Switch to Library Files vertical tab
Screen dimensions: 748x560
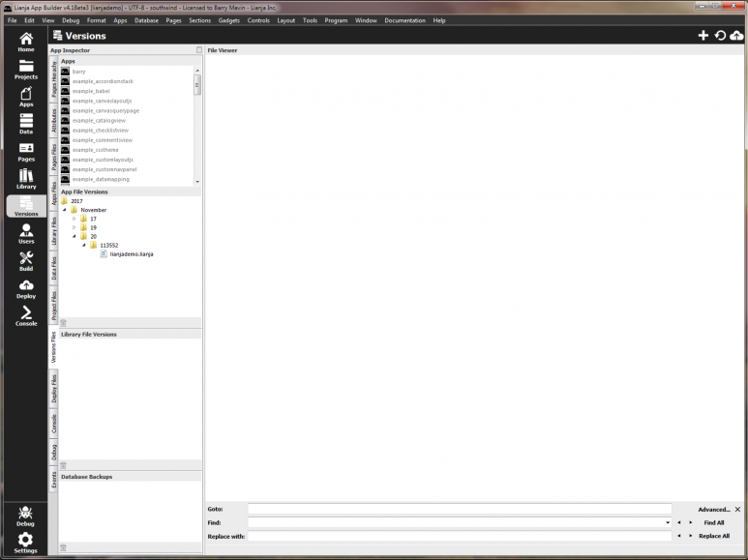coord(54,231)
